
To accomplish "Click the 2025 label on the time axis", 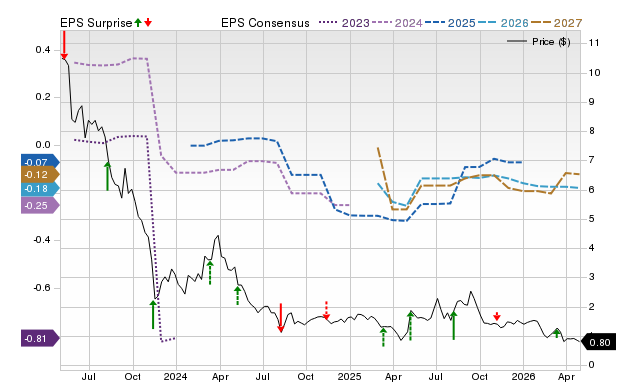I will coord(349,376).
